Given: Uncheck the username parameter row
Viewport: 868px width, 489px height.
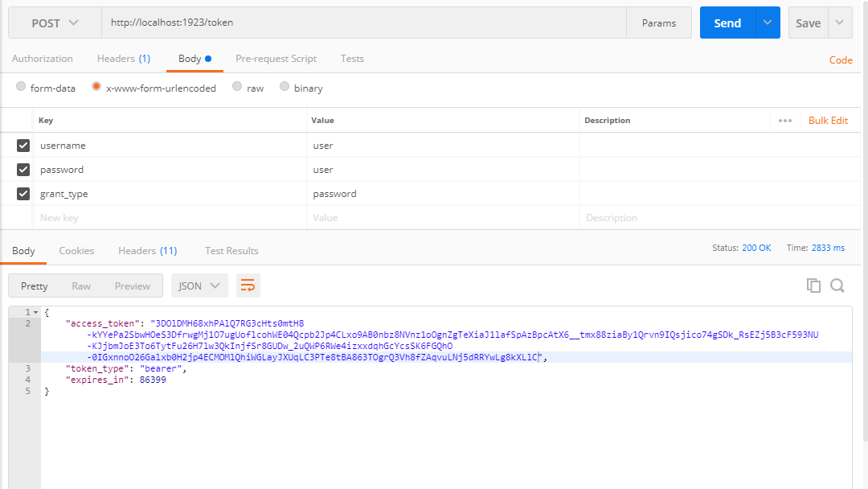Looking at the screenshot, I should (23, 145).
